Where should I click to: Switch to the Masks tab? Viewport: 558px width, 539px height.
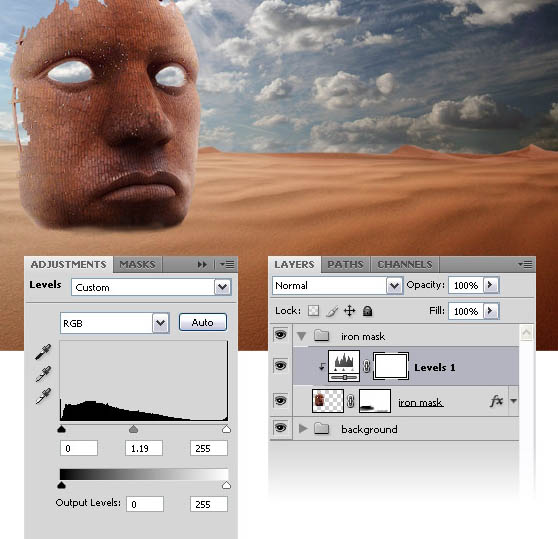[x=137, y=264]
